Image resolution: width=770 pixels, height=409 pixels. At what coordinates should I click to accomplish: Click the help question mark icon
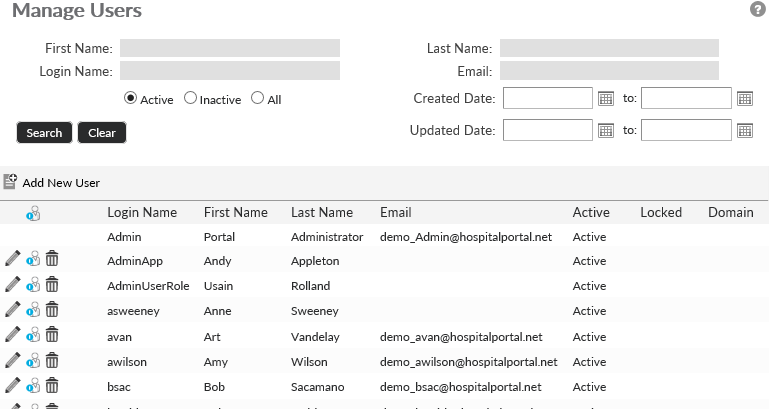point(757,9)
